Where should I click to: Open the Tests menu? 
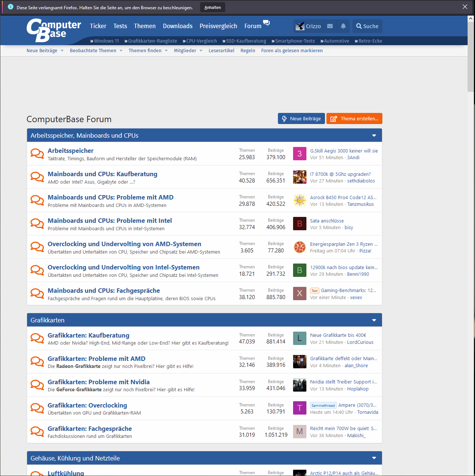click(x=120, y=26)
